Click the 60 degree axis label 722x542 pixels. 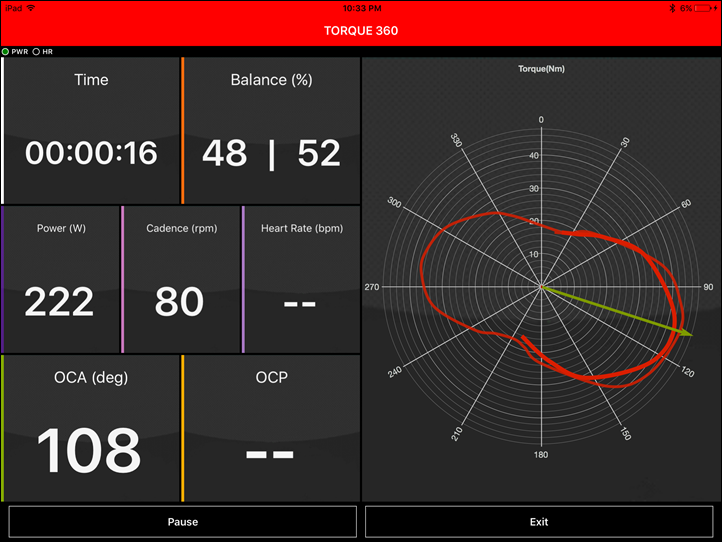(686, 203)
